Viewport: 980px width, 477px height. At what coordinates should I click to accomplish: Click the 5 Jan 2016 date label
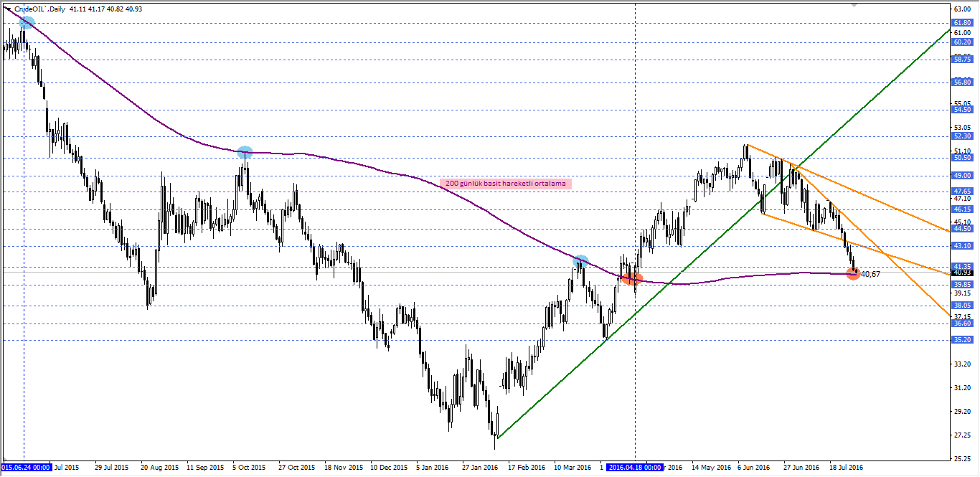coord(432,467)
